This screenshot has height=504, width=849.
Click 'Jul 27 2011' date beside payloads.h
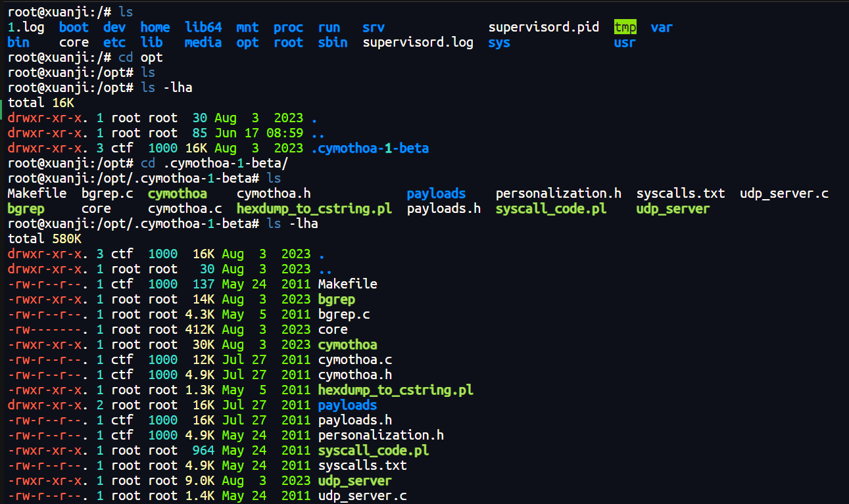click(266, 421)
